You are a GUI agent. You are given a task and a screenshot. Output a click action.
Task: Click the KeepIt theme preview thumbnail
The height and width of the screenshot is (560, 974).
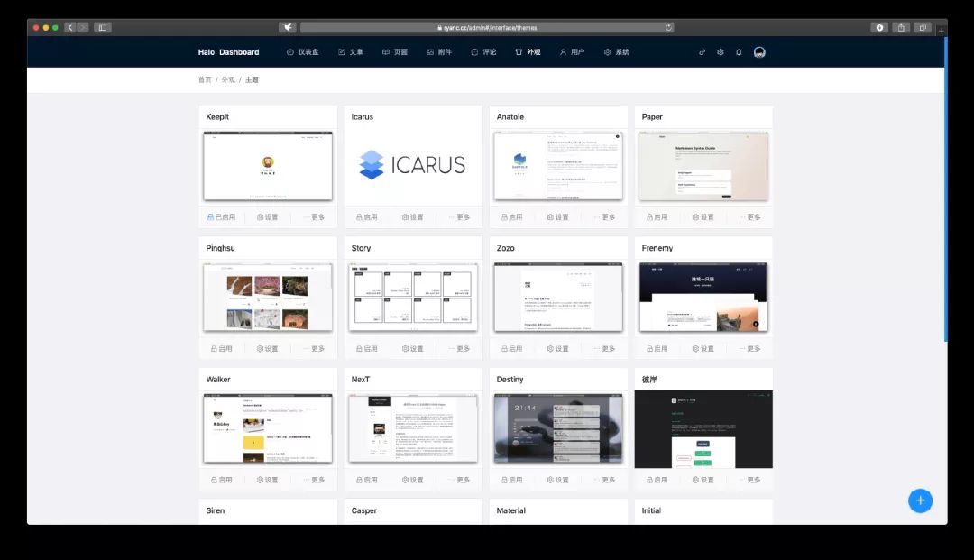268,166
